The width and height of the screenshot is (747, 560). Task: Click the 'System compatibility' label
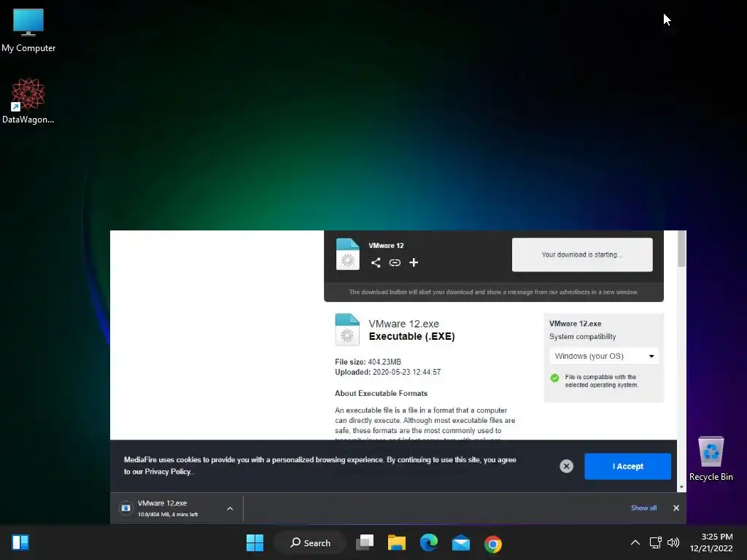[x=582, y=337]
